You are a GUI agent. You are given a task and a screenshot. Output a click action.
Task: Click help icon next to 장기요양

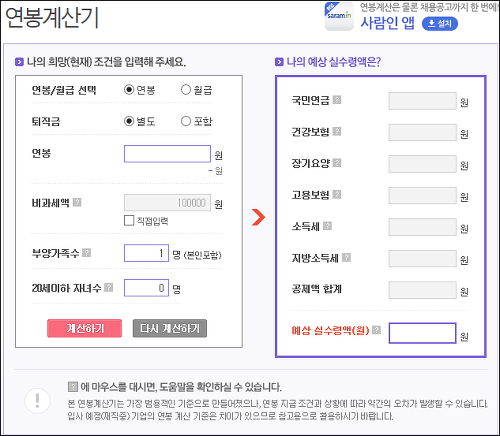(x=337, y=163)
